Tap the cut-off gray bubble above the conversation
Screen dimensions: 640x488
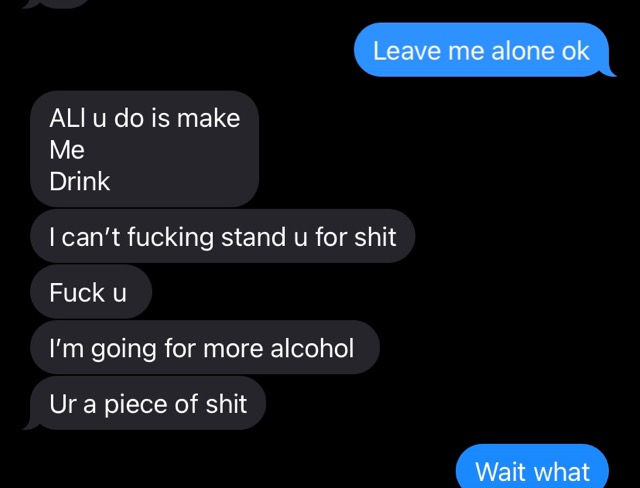tap(55, 3)
